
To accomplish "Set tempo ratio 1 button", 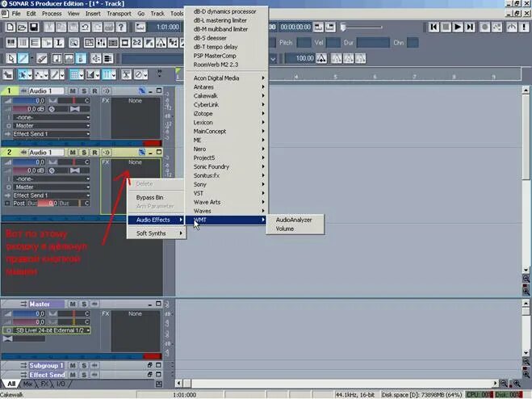I will pos(336,58).
